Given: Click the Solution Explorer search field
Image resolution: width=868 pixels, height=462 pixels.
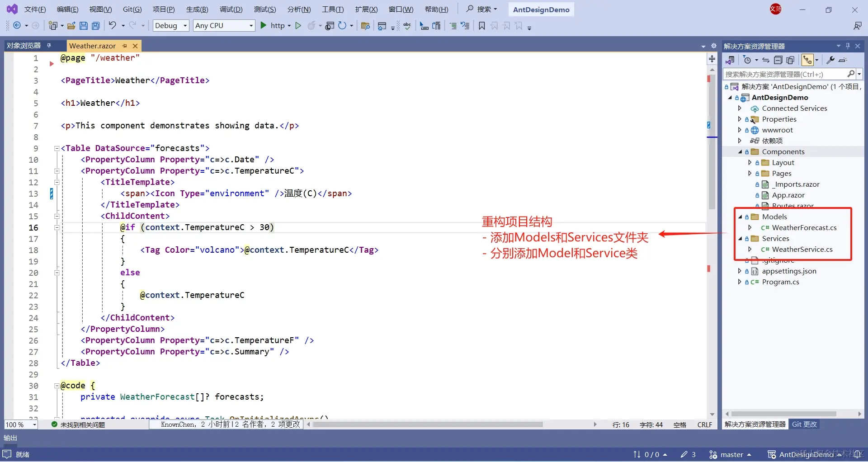Looking at the screenshot, I should (x=785, y=74).
